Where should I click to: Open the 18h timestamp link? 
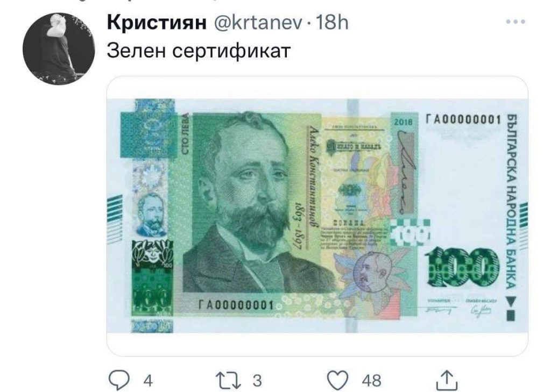point(332,23)
